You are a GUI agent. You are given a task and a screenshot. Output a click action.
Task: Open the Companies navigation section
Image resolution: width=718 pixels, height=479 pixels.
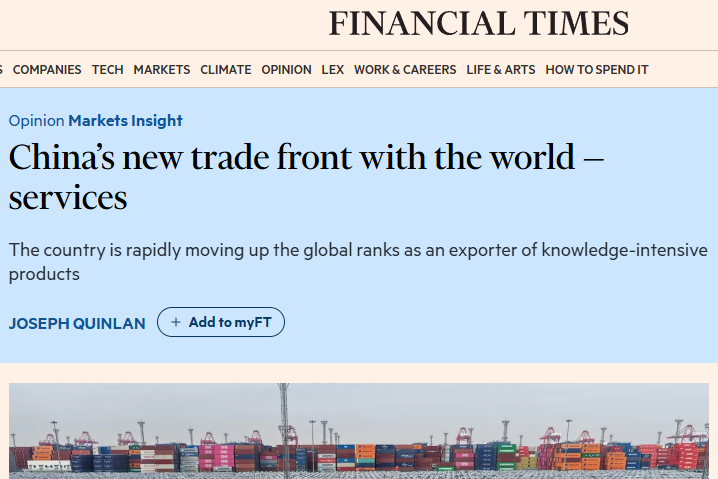[x=47, y=70]
